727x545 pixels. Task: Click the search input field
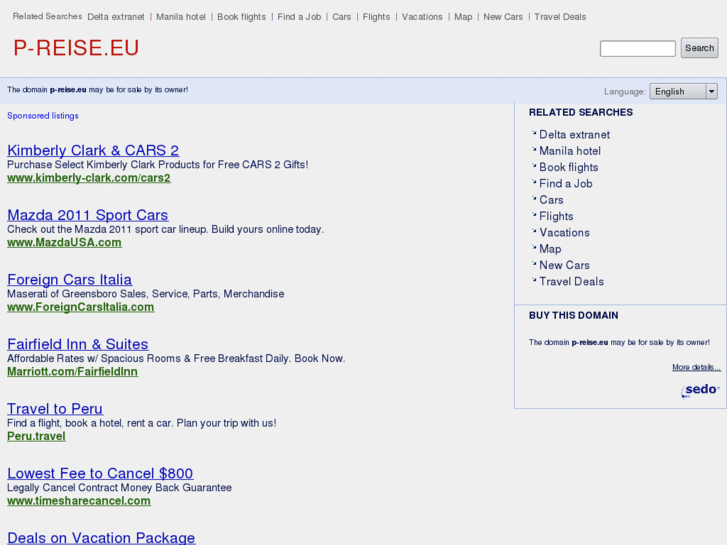[638, 48]
